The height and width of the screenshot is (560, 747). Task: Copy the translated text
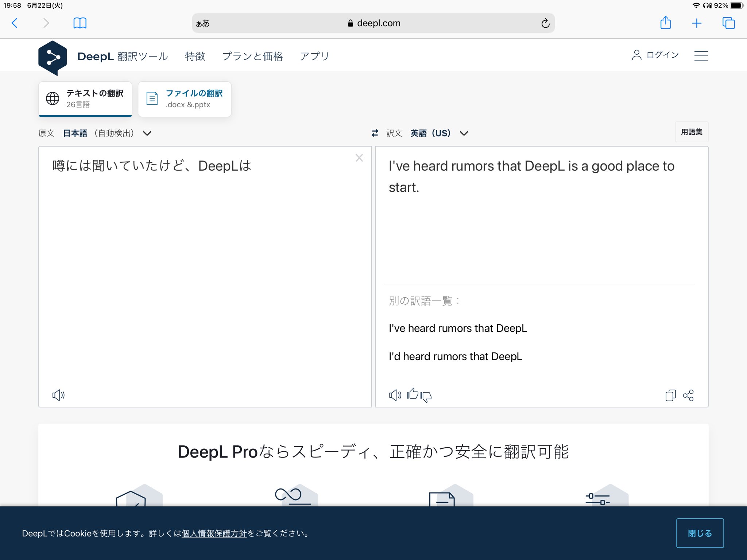click(670, 395)
